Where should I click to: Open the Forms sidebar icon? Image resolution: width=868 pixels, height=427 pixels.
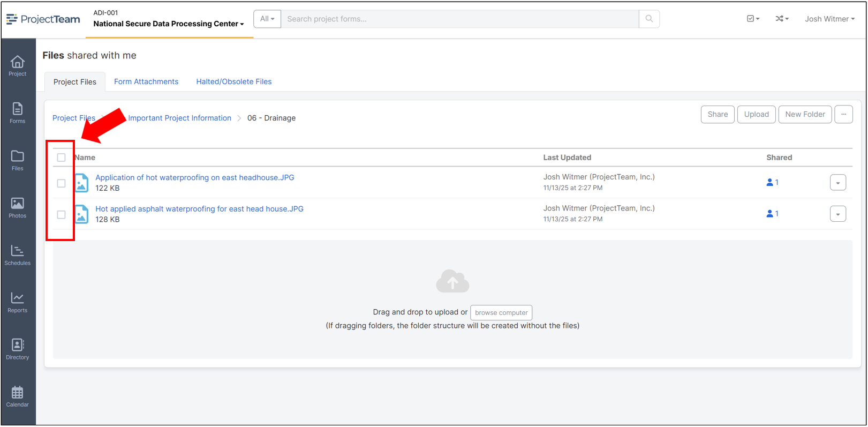(x=18, y=113)
